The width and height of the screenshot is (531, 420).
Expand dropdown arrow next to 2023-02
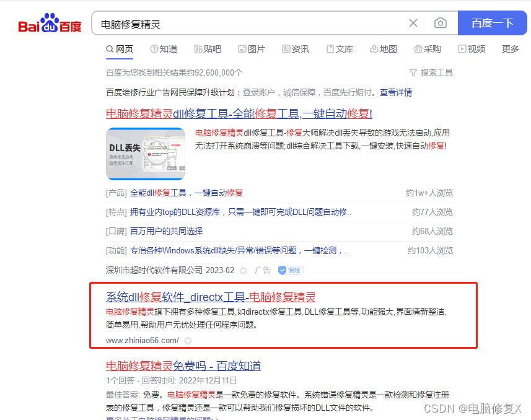pos(243,271)
